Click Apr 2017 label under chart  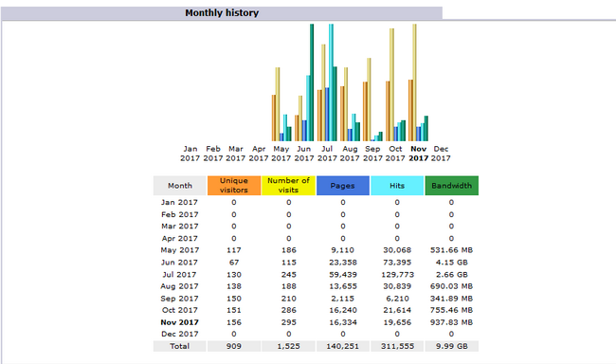pos(259,154)
